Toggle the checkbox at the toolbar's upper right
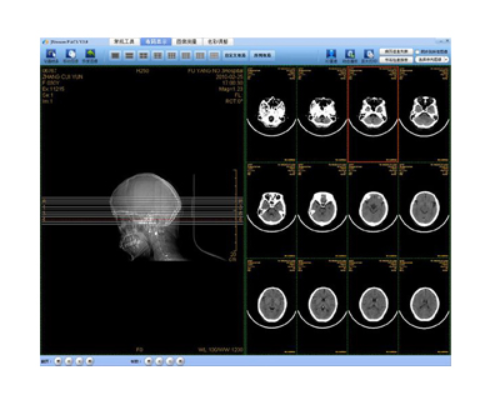The height and width of the screenshot is (397, 478). 417,52
